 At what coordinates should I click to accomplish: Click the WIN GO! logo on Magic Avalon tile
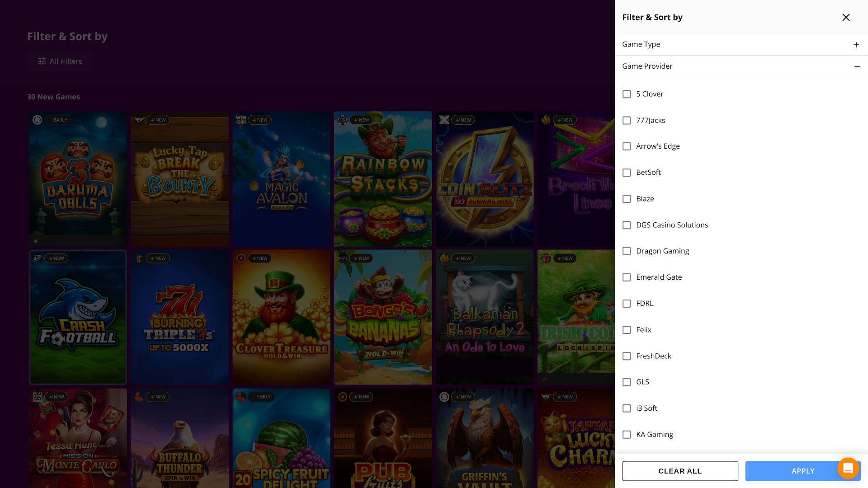[240, 120]
